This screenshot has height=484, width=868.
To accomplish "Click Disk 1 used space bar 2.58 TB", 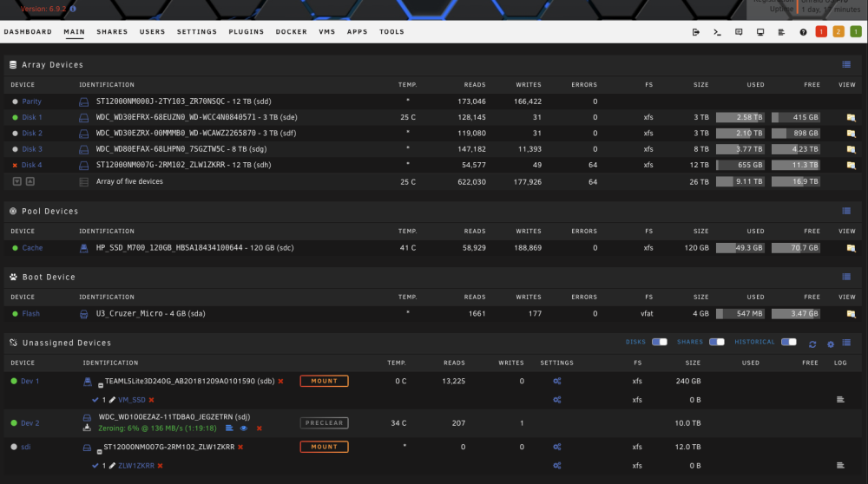I will 740,117.
